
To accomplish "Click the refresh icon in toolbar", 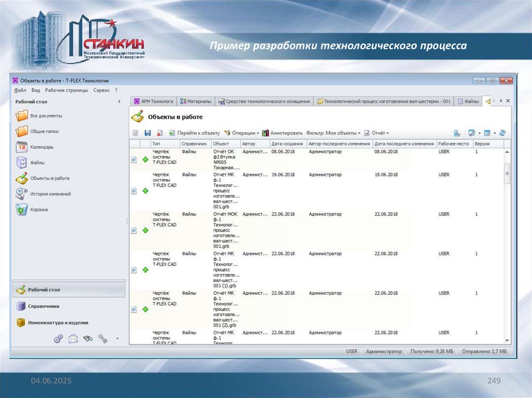I will coord(502,133).
